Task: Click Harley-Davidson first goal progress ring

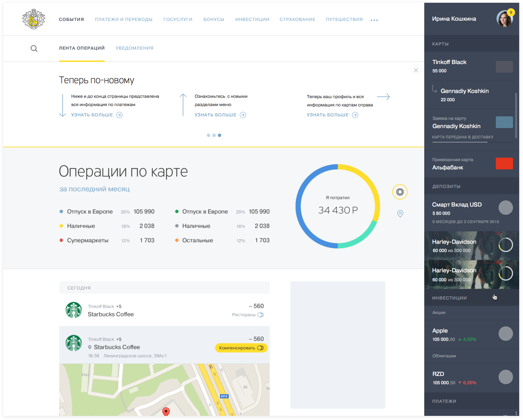Action: click(506, 245)
